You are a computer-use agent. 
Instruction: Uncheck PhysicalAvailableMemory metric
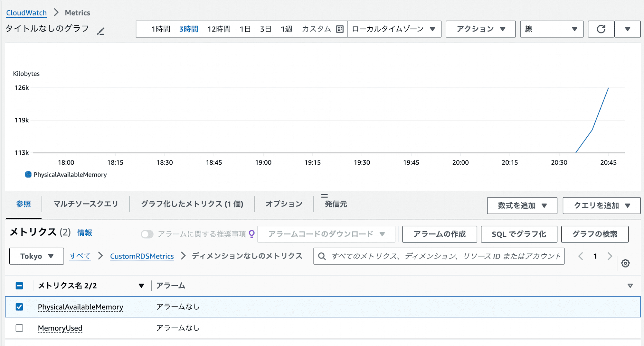(19, 307)
